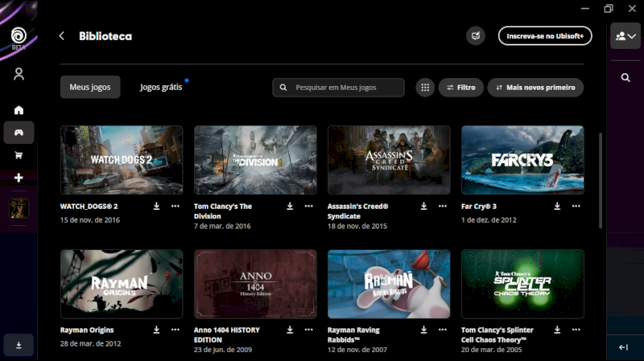The image size is (644, 361).
Task: Collapse the right side panel arrow
Action: coord(623,347)
